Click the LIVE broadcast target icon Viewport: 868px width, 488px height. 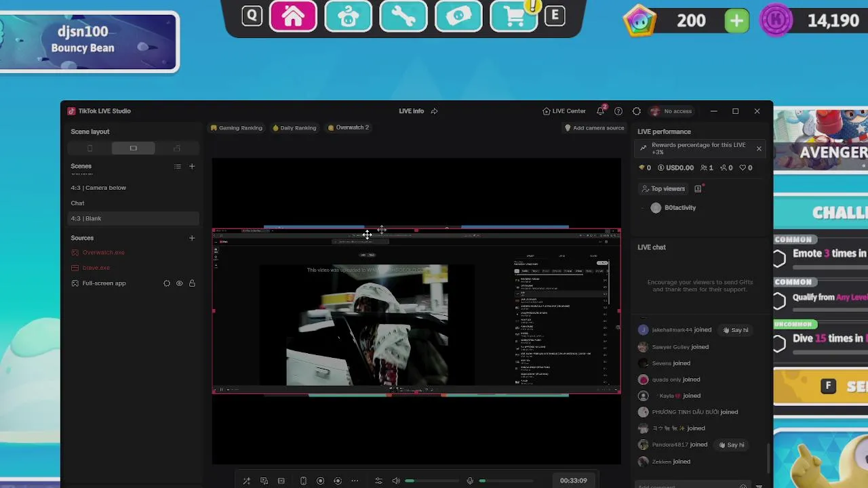(337, 481)
